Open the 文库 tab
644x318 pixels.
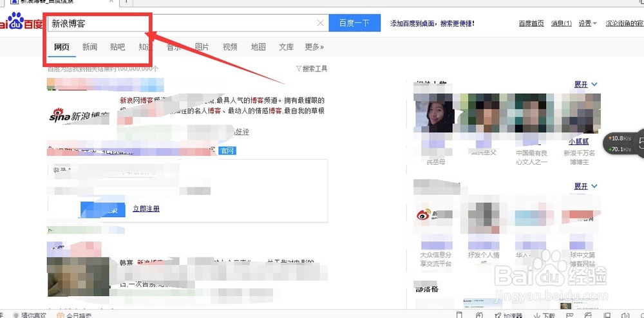coord(287,47)
